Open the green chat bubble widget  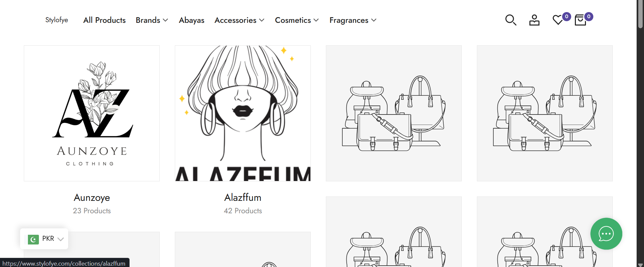(606, 234)
